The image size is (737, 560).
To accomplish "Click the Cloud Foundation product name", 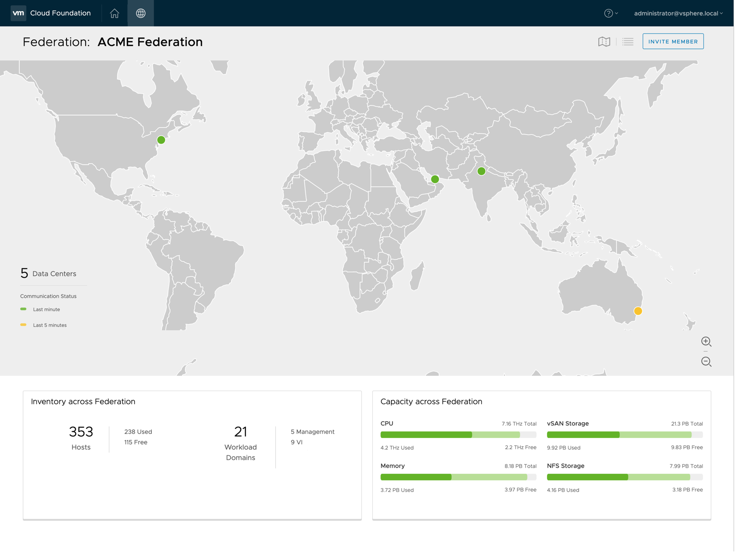I will (60, 13).
